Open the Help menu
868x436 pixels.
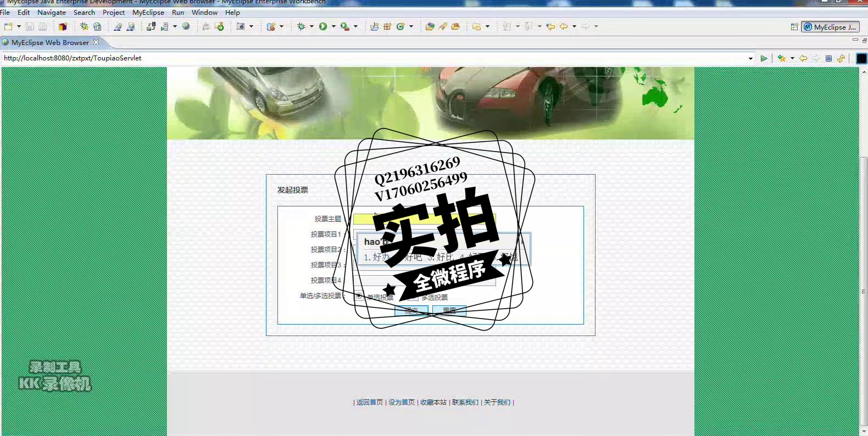tap(232, 12)
